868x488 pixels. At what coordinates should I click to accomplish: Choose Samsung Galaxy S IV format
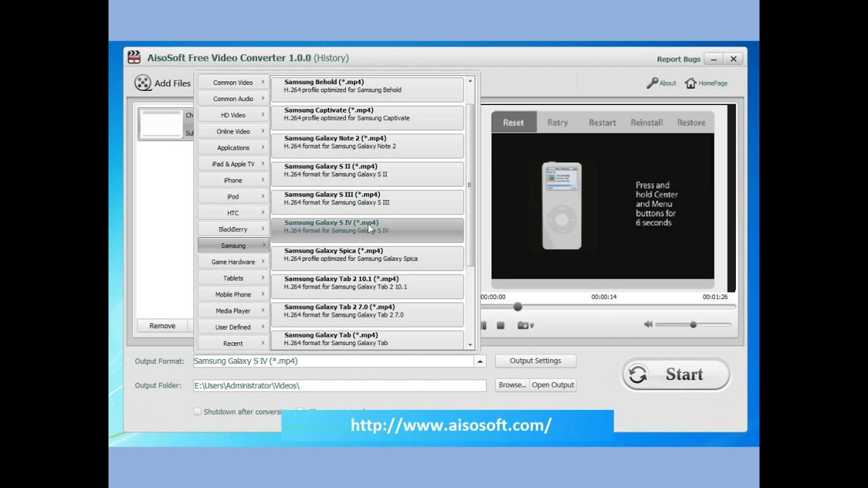[x=368, y=230]
